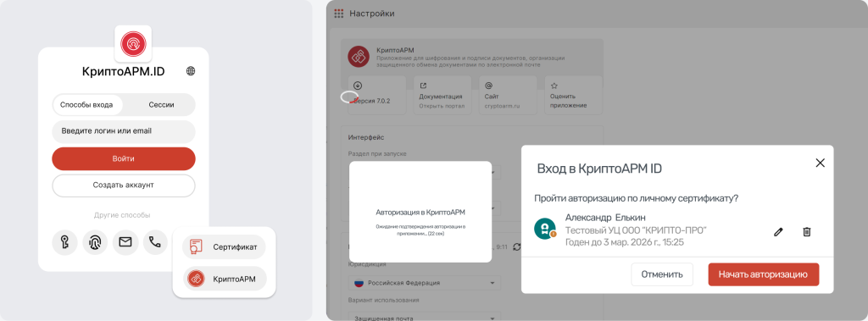Image resolution: width=868 pixels, height=321 pixels.
Task: Select the Сертификат login option
Action: tap(224, 246)
